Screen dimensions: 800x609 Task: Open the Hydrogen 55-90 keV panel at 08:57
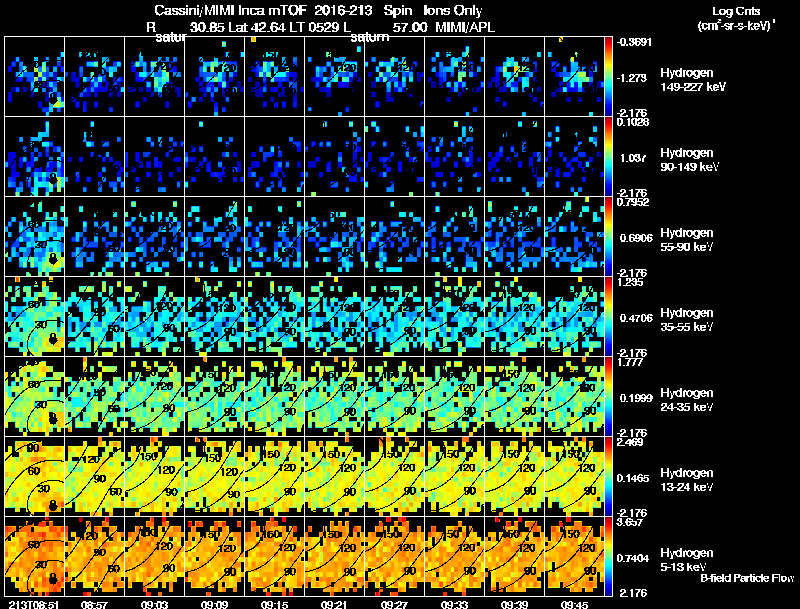pyautogui.click(x=94, y=237)
